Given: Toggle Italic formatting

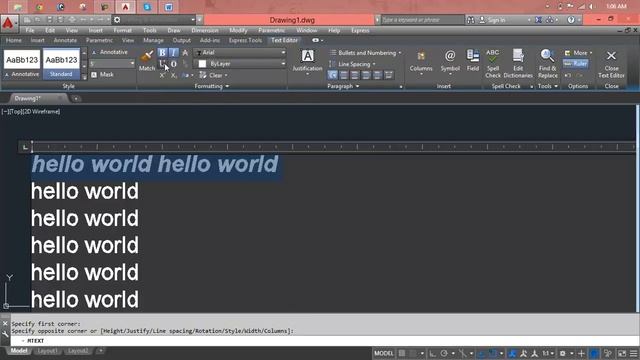Looking at the screenshot, I should (x=173, y=53).
